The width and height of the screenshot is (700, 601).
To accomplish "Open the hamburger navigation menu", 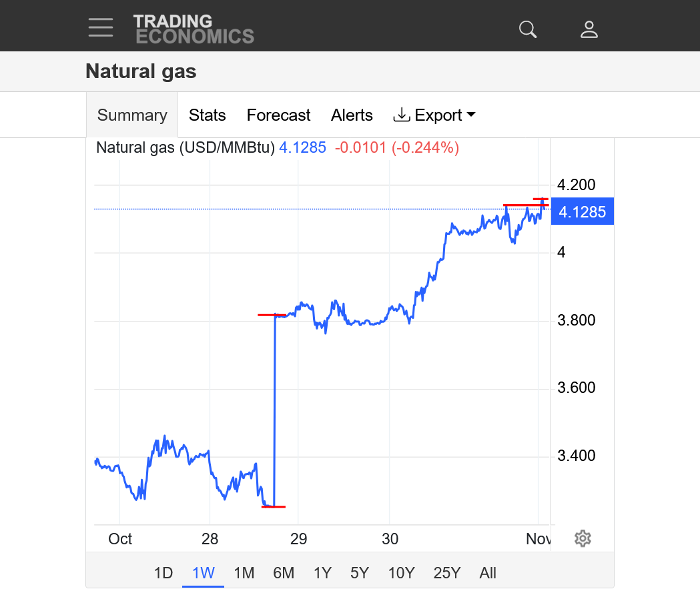I will (101, 27).
